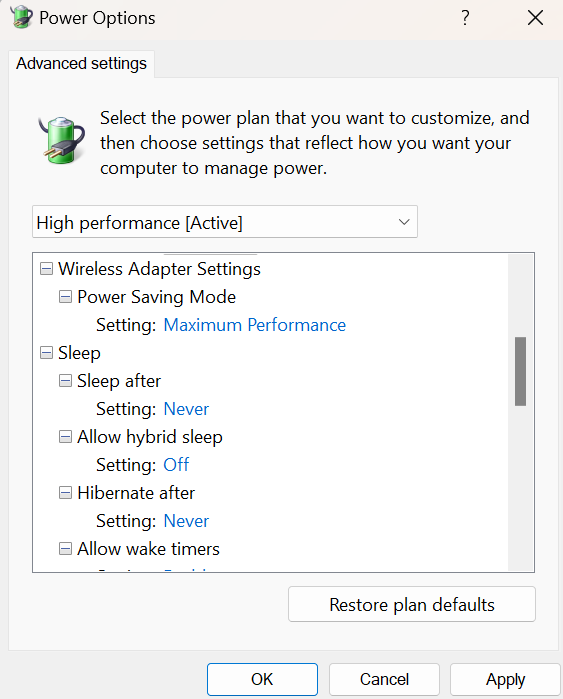The image size is (563, 699).
Task: Click the large battery plug icon
Action: pyautogui.click(x=62, y=140)
